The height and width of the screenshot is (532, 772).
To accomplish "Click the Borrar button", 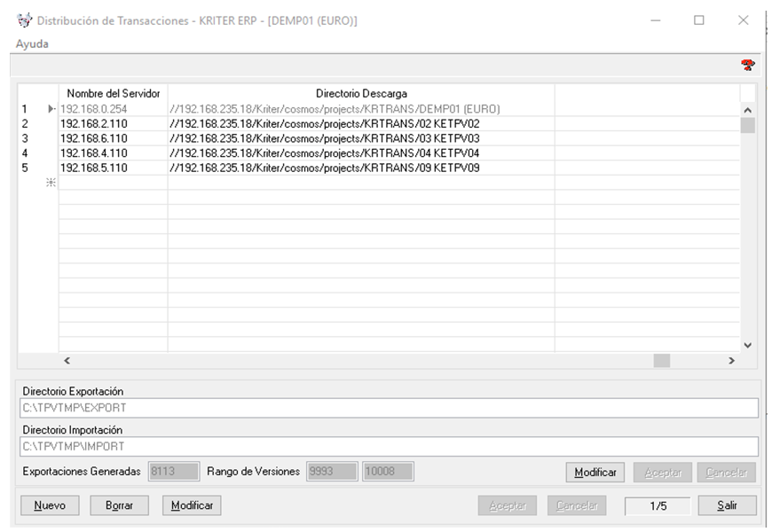I will [120, 505].
